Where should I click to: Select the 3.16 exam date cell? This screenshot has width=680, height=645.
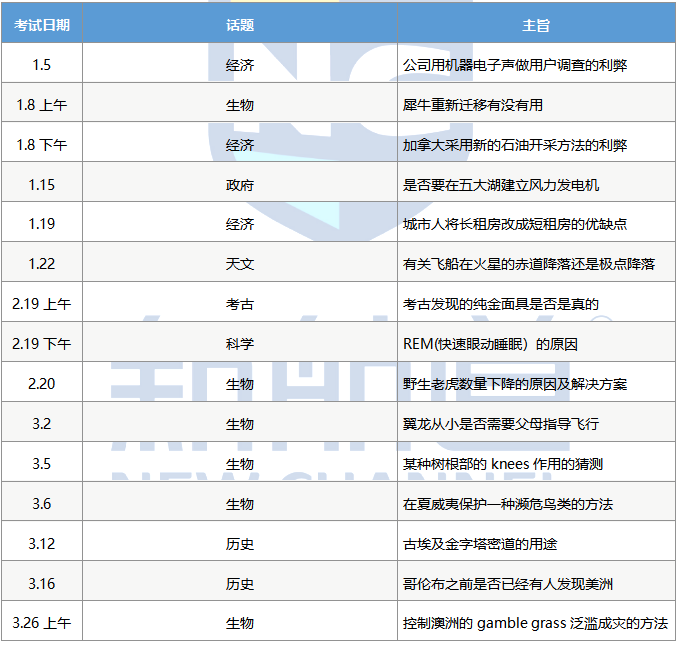coord(42,584)
